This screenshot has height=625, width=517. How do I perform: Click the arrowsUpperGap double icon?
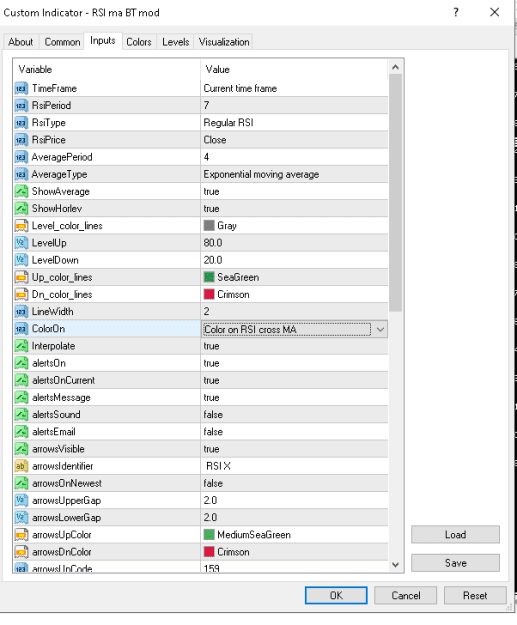point(22,500)
